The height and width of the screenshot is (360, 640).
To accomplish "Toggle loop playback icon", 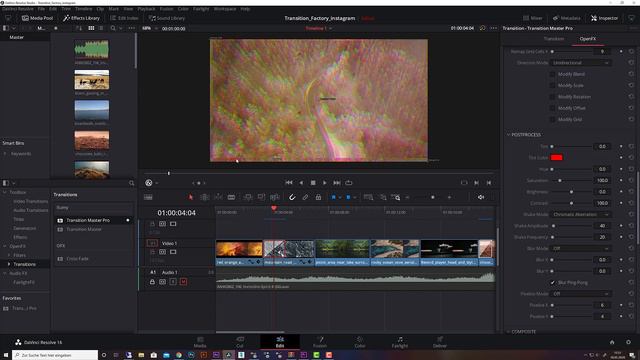I will tap(349, 183).
